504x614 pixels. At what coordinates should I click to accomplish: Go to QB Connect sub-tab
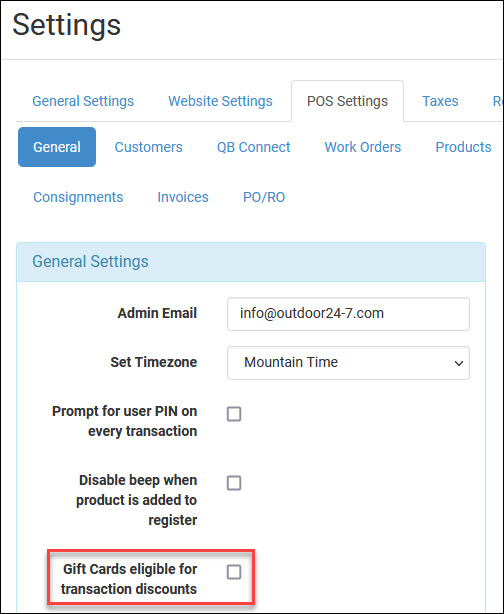point(253,147)
